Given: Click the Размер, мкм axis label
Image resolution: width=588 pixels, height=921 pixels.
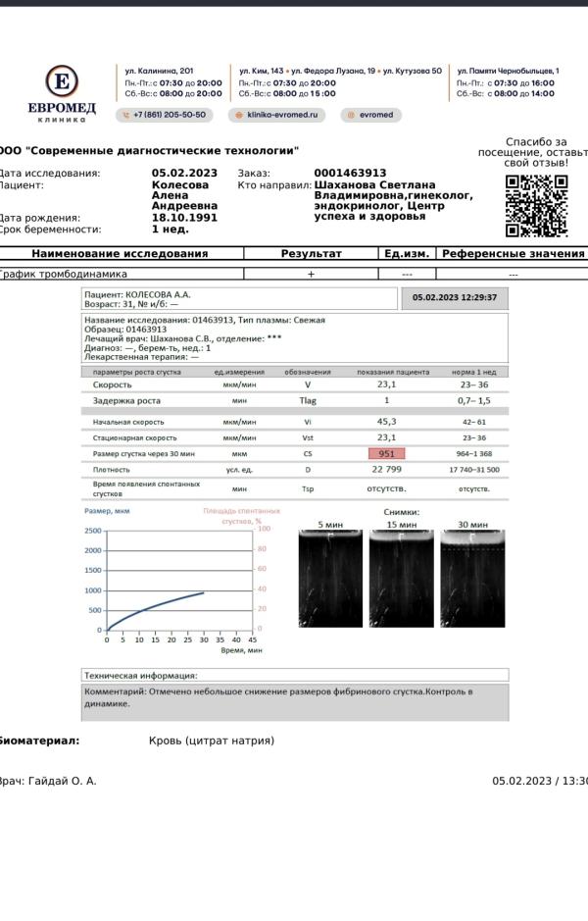Looking at the screenshot, I should [107, 511].
